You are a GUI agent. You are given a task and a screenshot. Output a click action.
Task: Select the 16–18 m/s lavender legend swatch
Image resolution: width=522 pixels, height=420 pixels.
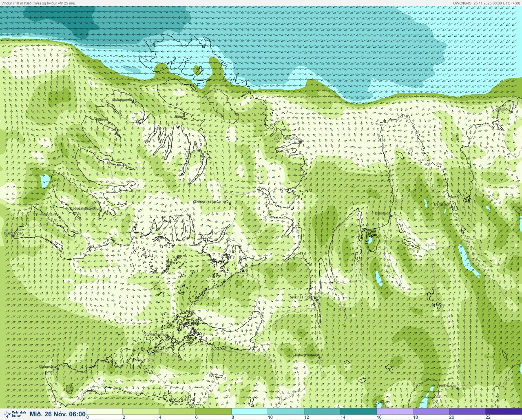[395, 411]
